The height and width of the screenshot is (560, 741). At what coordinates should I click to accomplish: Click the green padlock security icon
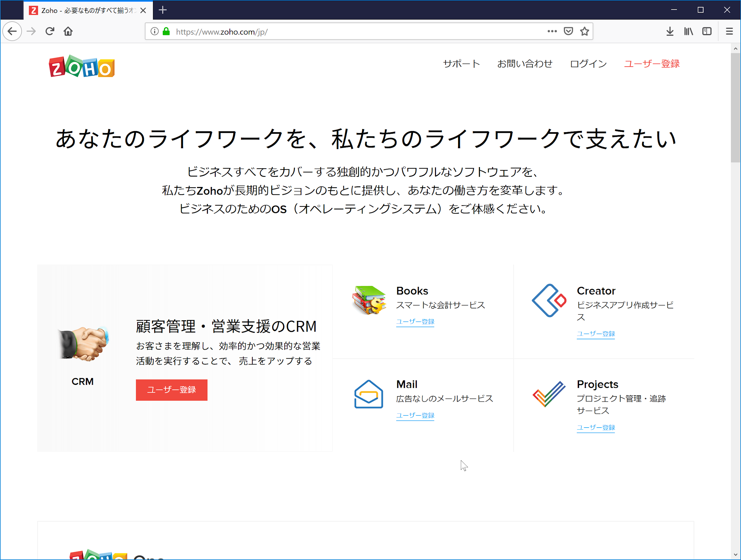166,31
